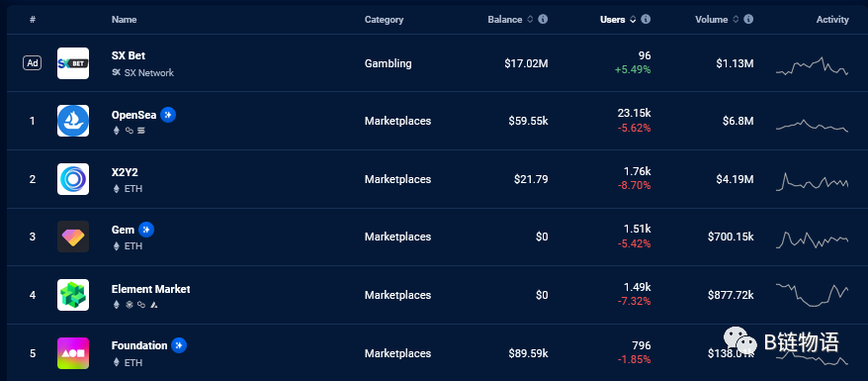Open the Foundation pink gradient logo
868x381 pixels.
pos(73,353)
